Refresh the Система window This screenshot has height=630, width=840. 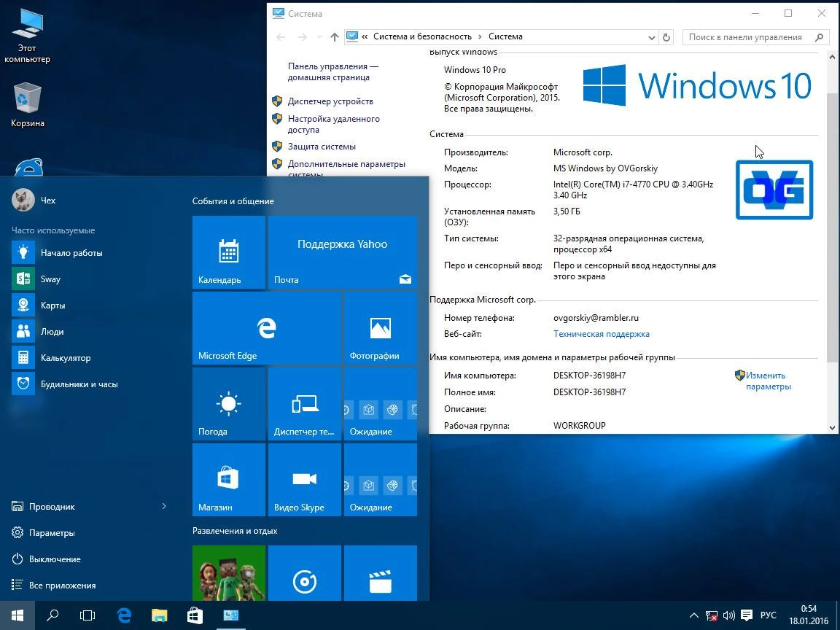pos(666,37)
